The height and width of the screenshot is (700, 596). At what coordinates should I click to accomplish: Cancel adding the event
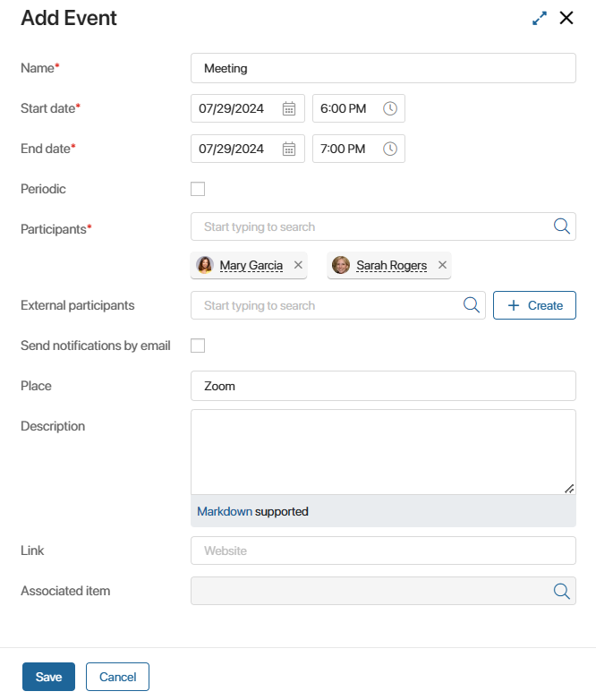coord(117,677)
